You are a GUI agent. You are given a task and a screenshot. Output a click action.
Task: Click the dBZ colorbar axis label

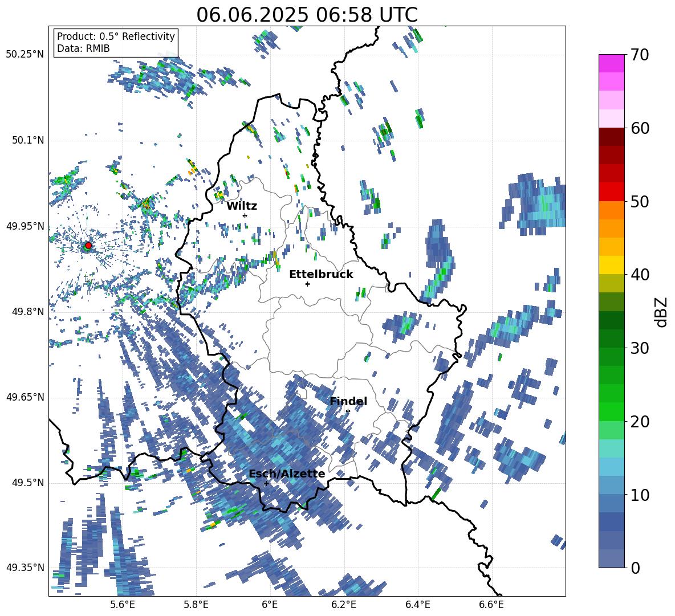(x=662, y=312)
